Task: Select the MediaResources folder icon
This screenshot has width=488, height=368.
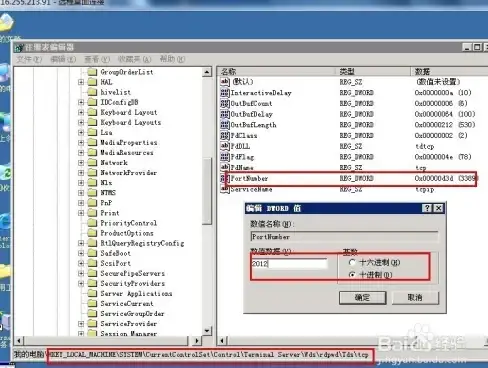Action: coord(92,152)
